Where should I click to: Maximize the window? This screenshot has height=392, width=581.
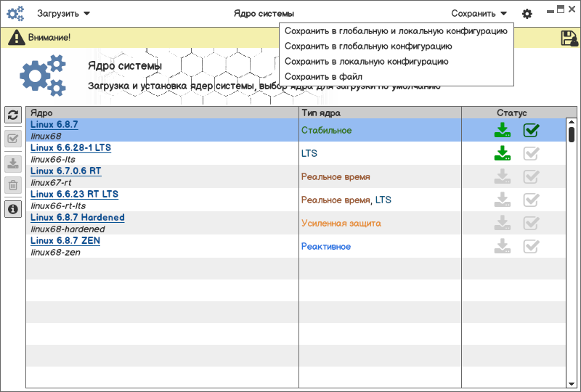(561, 9)
